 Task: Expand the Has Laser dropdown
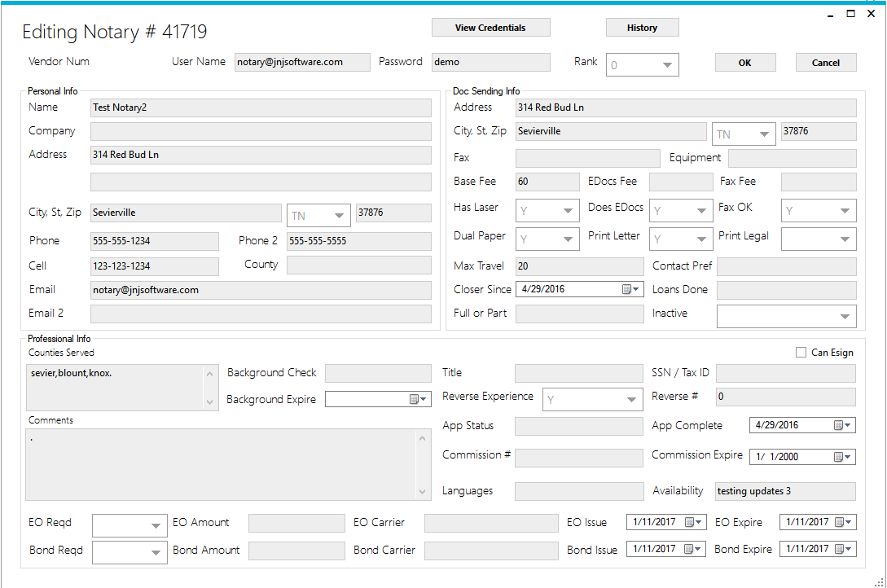(x=569, y=211)
